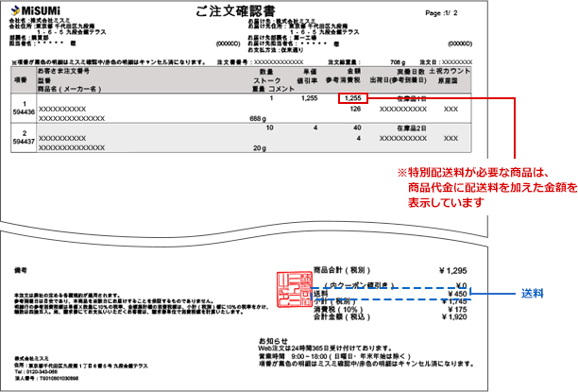Click the ご注文確認書 title
This screenshot has height=392, width=578.
point(235,11)
